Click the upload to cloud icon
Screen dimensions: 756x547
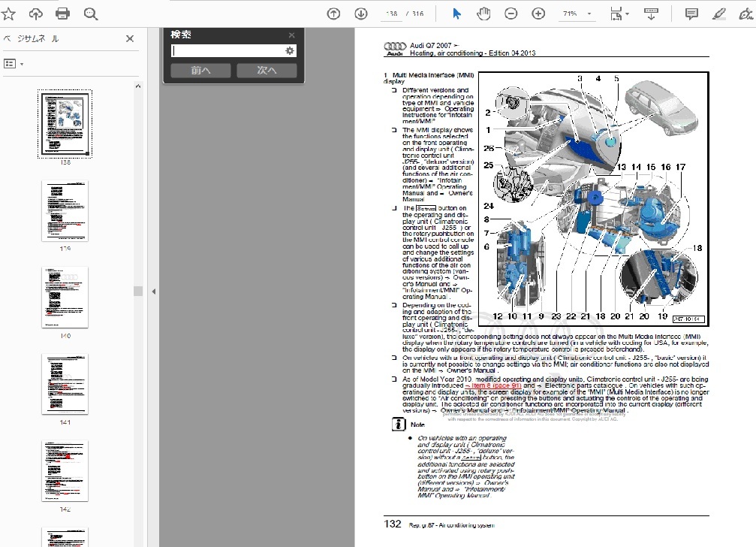36,14
